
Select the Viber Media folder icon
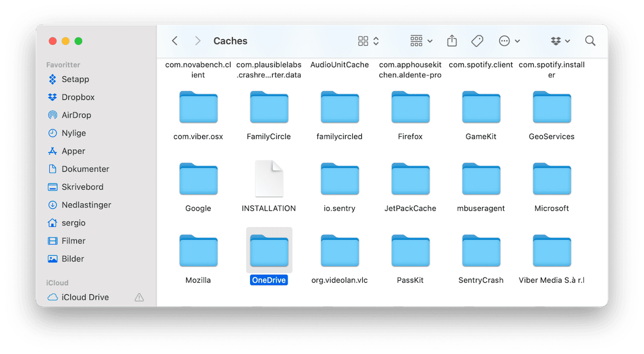pos(552,251)
